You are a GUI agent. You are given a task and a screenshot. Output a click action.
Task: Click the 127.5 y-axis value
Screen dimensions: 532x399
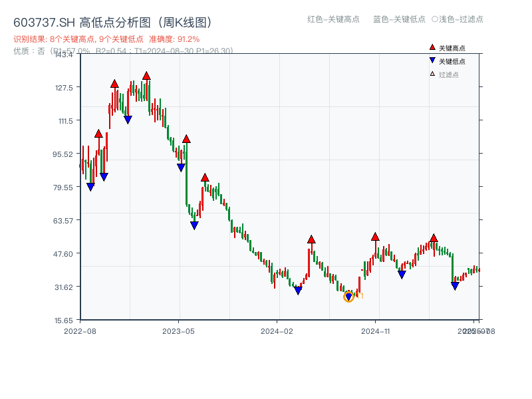pyautogui.click(x=64, y=88)
